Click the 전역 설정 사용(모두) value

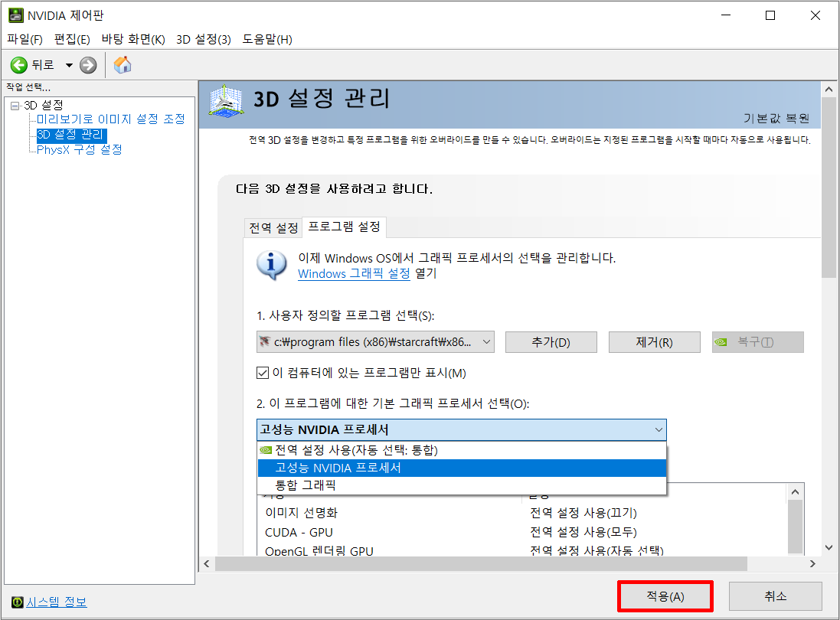[583, 532]
